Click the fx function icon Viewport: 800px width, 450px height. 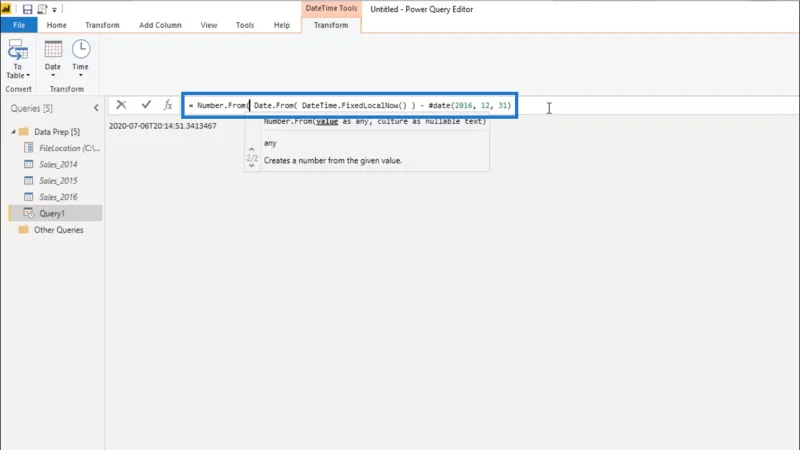coord(168,105)
